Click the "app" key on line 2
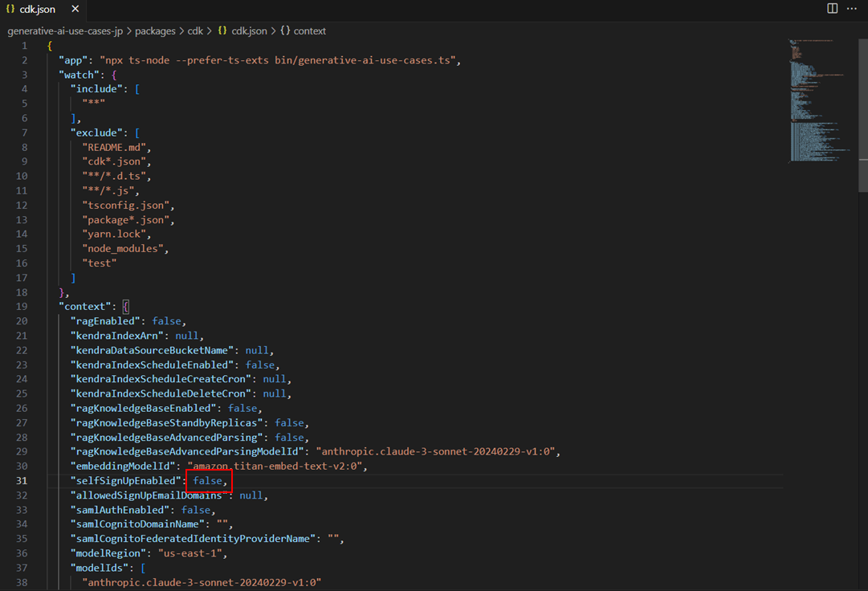 click(73, 60)
